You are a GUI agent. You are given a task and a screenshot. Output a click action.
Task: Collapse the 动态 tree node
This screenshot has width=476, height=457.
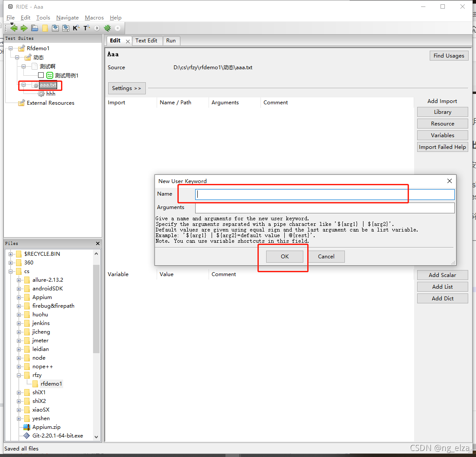pyautogui.click(x=17, y=58)
